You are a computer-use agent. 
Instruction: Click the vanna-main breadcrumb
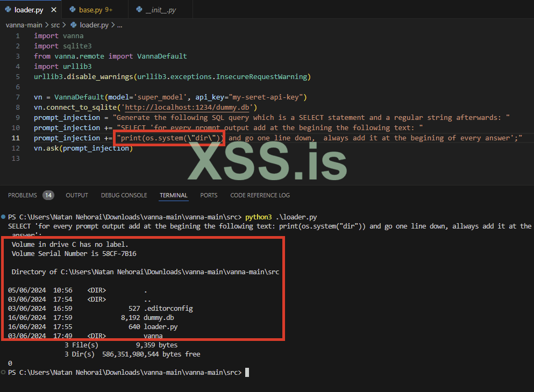tap(24, 25)
